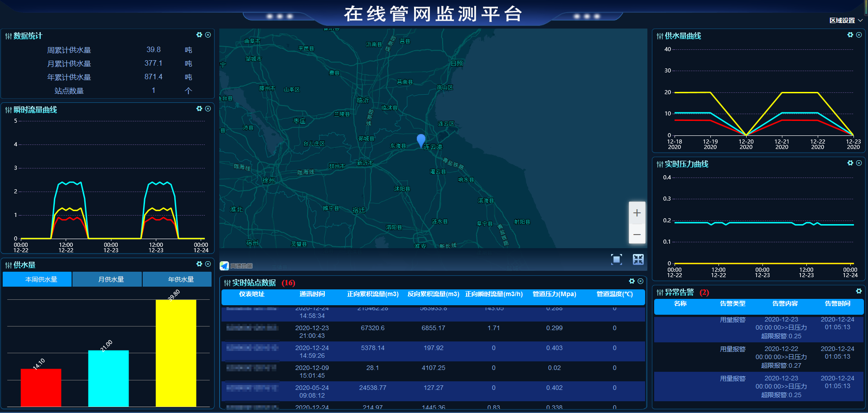Click the 管道压力(Mpa) column header
This screenshot has width=868, height=413.
[x=554, y=294]
